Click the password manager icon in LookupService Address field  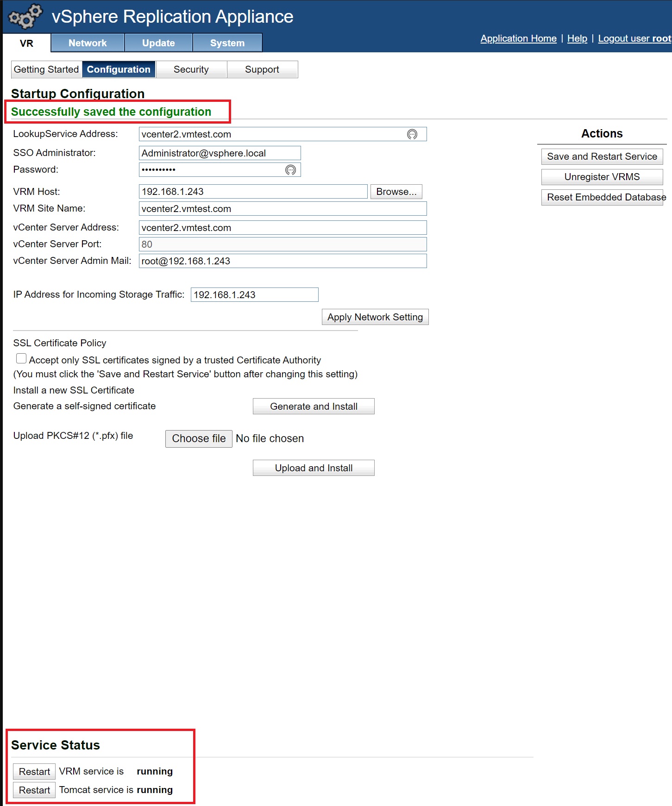coord(412,134)
